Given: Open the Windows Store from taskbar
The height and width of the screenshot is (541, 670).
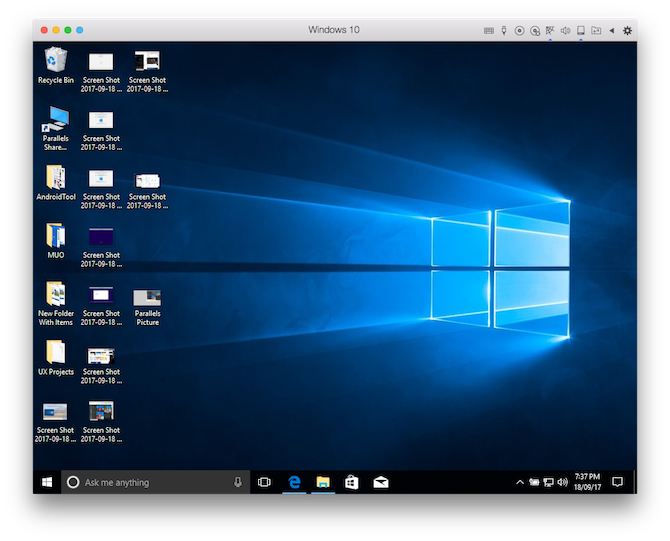Looking at the screenshot, I should pyautogui.click(x=352, y=482).
